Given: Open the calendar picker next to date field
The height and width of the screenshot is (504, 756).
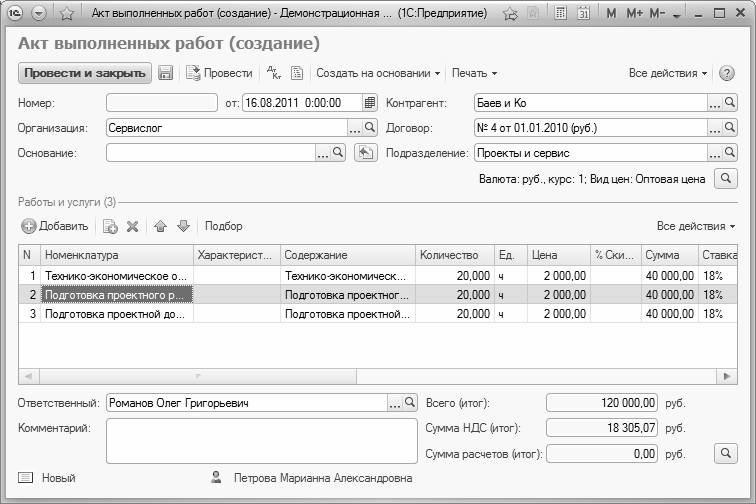Looking at the screenshot, I should click(x=369, y=102).
